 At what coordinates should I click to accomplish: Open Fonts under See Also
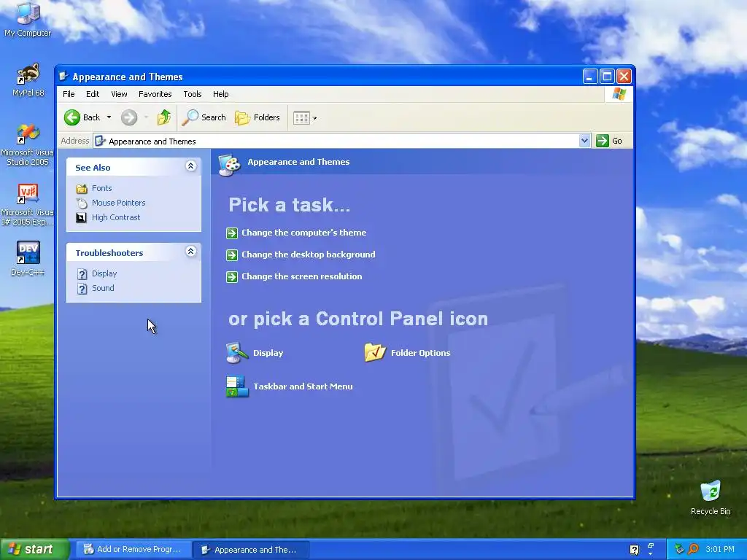point(101,188)
